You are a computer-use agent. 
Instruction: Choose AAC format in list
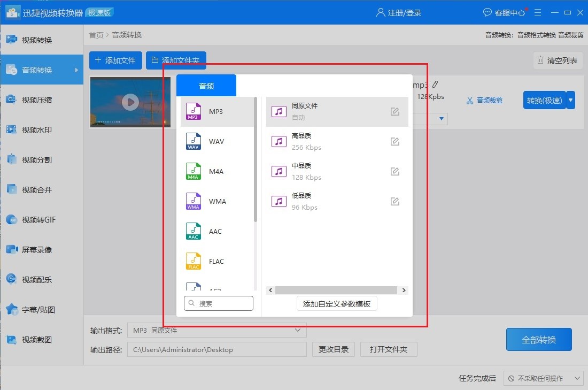(x=217, y=232)
